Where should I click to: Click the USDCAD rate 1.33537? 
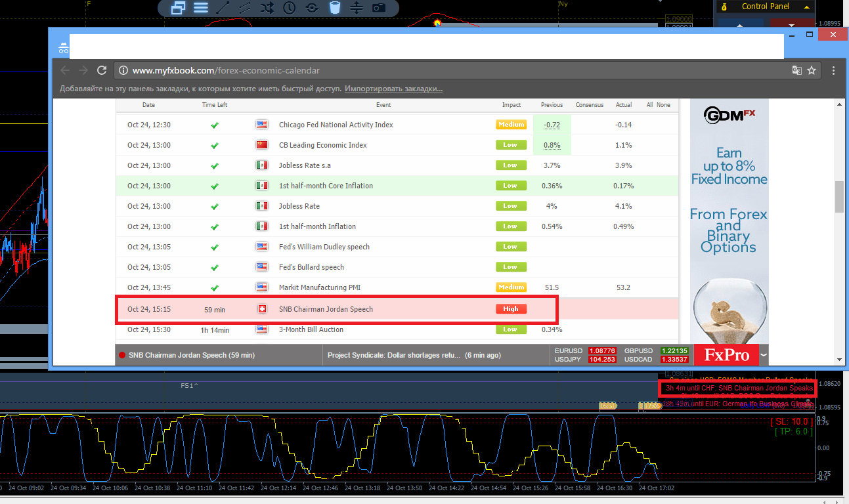click(674, 360)
